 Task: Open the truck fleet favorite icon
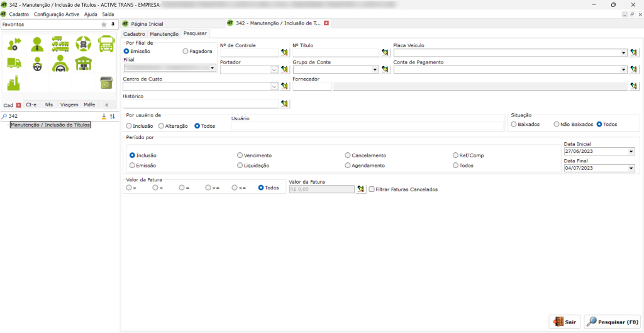[x=60, y=43]
